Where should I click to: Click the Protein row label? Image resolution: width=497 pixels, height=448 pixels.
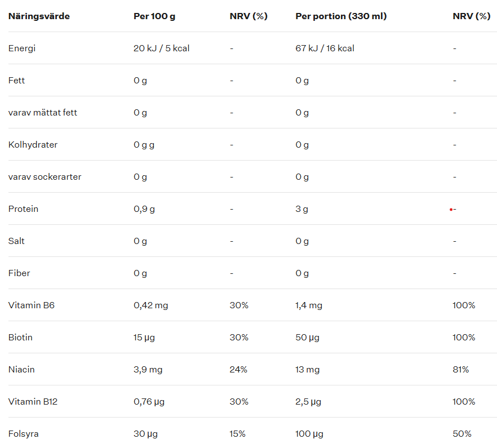[x=23, y=209]
